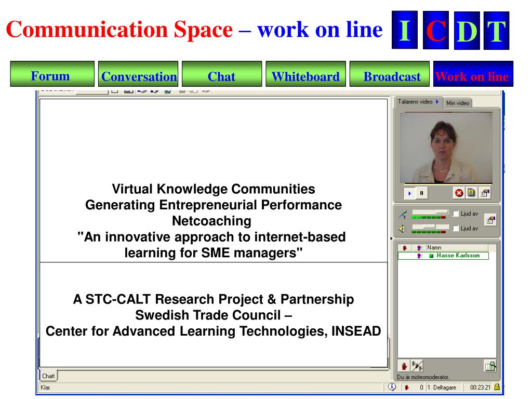Adjust the speaker volume slider
This screenshot has width=532, height=399.
point(430,227)
